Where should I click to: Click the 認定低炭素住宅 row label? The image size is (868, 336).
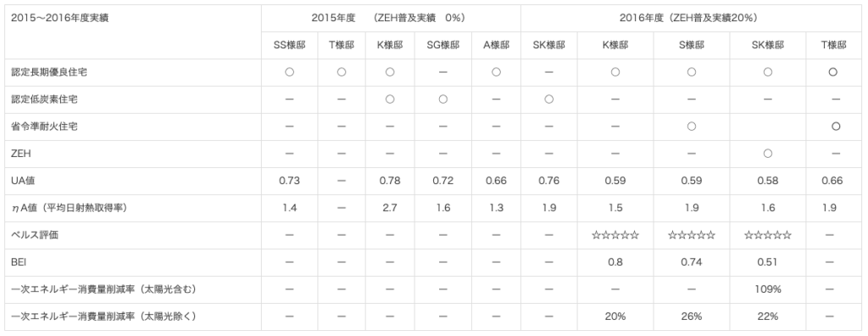coord(44,100)
